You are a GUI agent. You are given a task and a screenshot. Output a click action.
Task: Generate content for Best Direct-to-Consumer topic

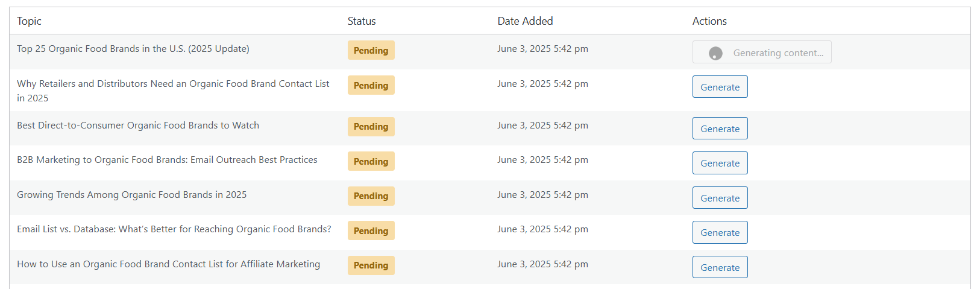[x=720, y=129]
